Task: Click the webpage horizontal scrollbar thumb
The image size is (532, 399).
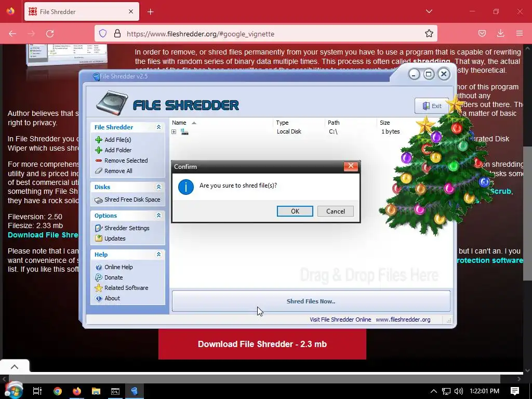Action: (255, 379)
